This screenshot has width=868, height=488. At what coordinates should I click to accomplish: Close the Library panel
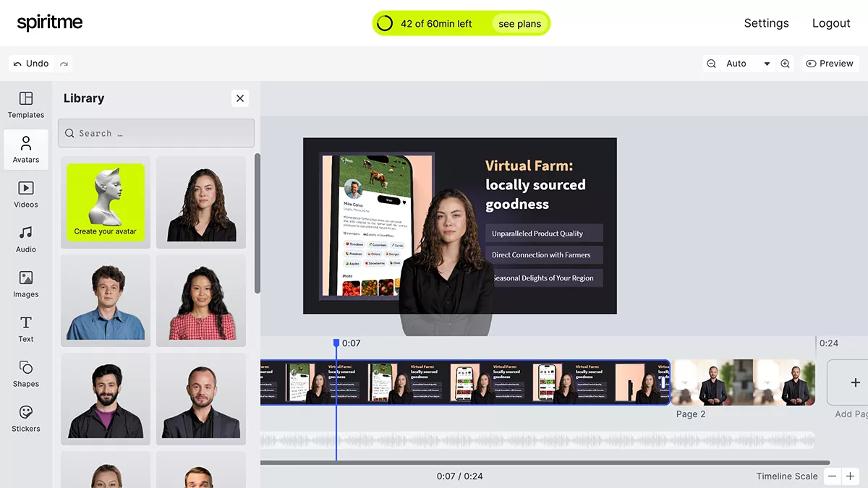coord(240,98)
